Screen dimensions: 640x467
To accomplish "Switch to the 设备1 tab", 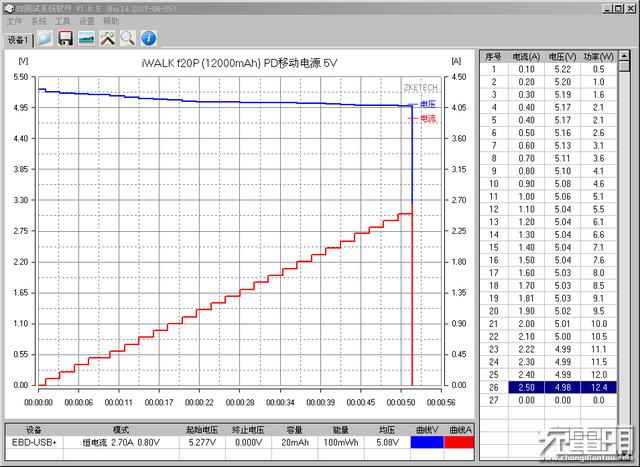I will pyautogui.click(x=18, y=40).
